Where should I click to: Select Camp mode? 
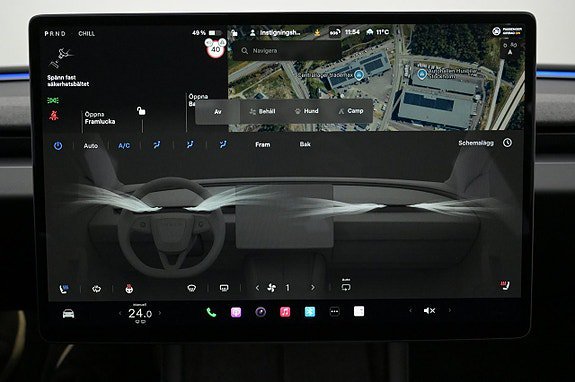[x=351, y=111]
